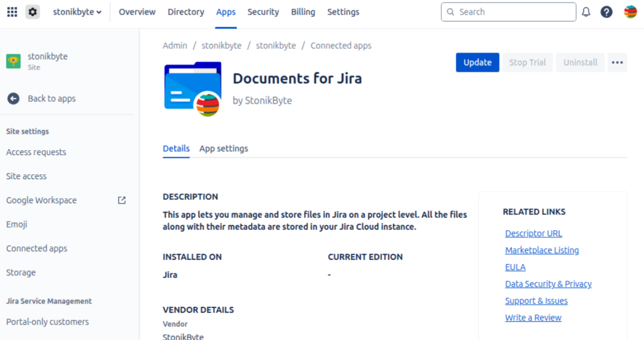This screenshot has width=644, height=340.
Task: Click the Update button
Action: [477, 62]
